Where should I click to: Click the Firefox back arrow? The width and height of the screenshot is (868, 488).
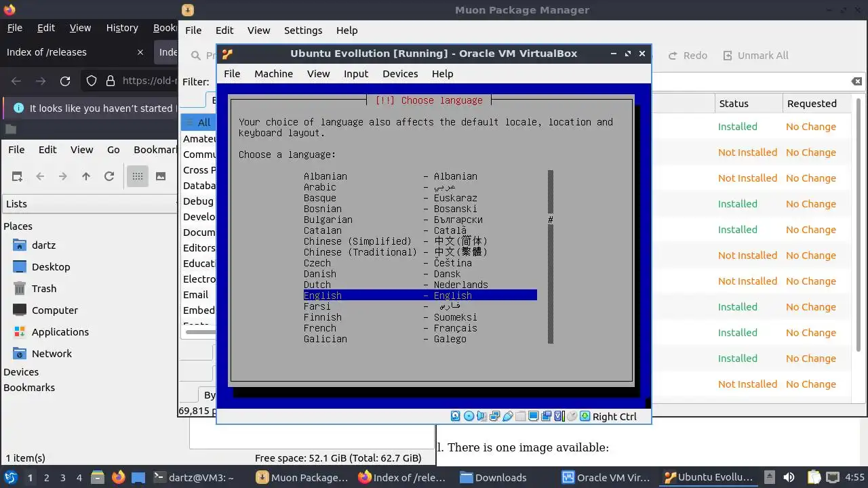tap(16, 81)
